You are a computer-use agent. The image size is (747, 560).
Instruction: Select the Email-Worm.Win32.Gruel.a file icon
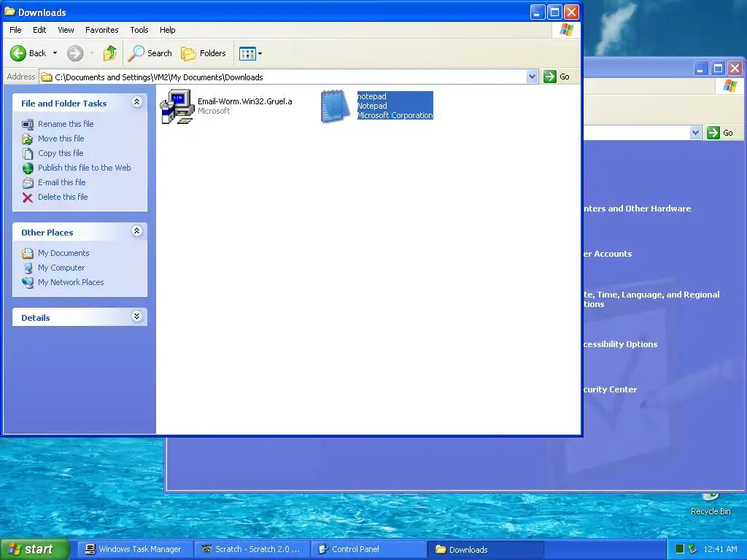pyautogui.click(x=177, y=106)
